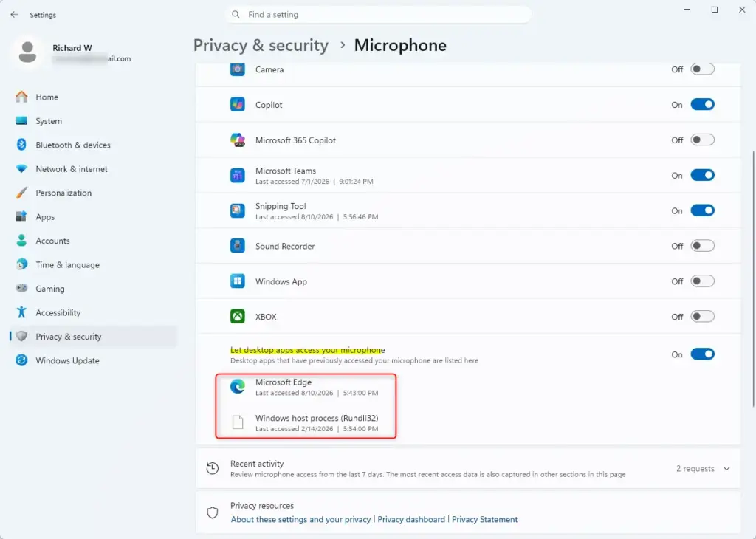Open the Richard W profile avatar
The width and height of the screenshot is (756, 539).
tap(27, 52)
